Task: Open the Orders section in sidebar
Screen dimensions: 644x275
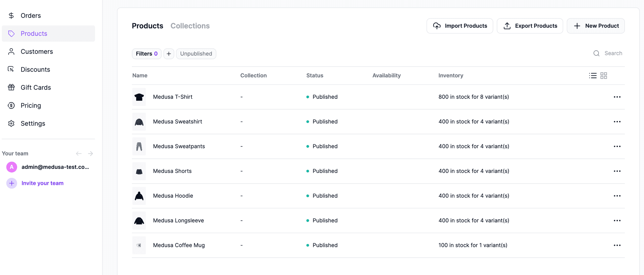Action: [31, 16]
